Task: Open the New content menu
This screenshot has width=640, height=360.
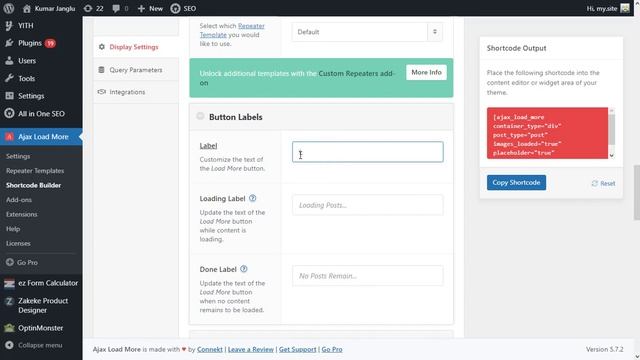Action: [x=150, y=8]
